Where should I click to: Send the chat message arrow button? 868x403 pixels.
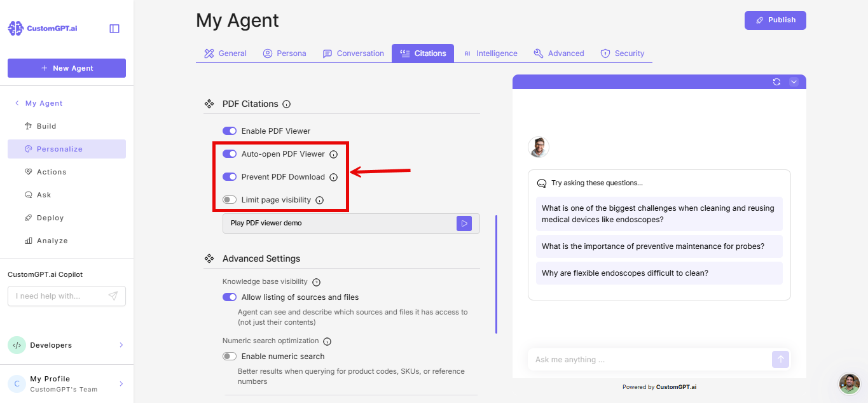[781, 359]
